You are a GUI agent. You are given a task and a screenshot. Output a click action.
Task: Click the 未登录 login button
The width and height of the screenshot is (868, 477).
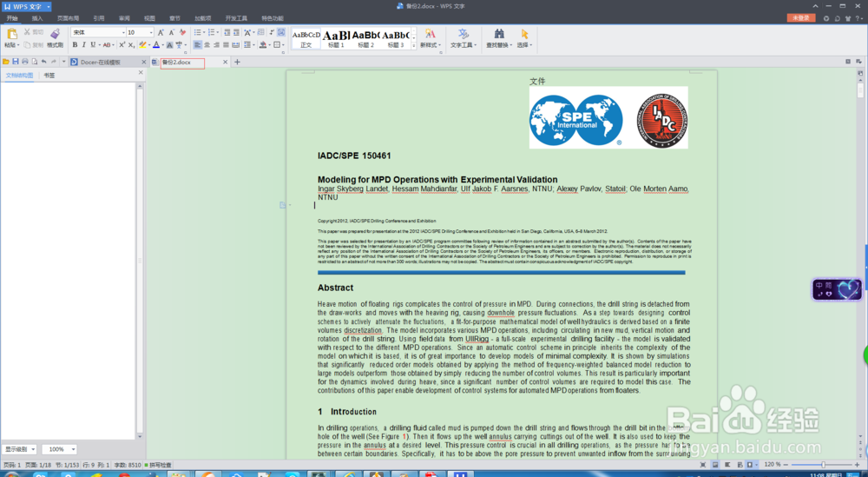(801, 18)
